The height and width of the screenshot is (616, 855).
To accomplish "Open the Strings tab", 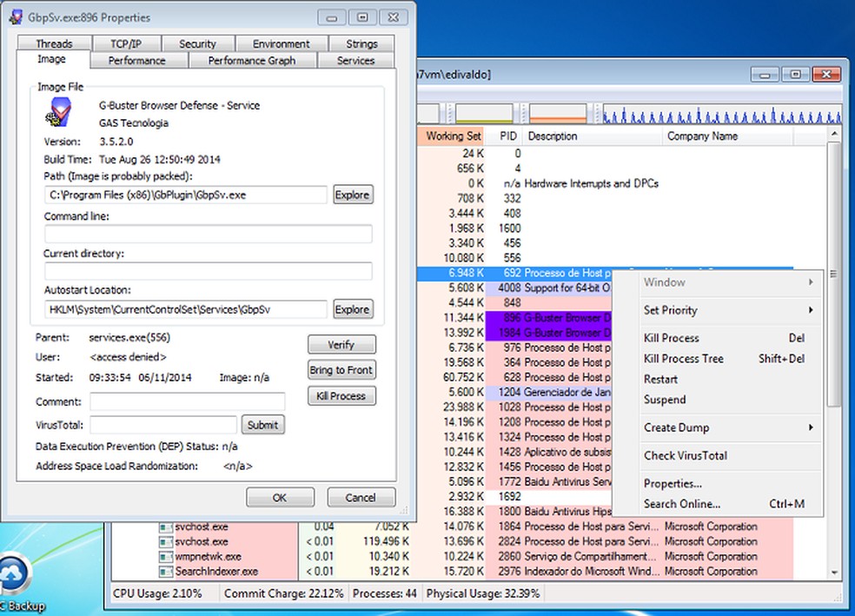I will pos(361,43).
